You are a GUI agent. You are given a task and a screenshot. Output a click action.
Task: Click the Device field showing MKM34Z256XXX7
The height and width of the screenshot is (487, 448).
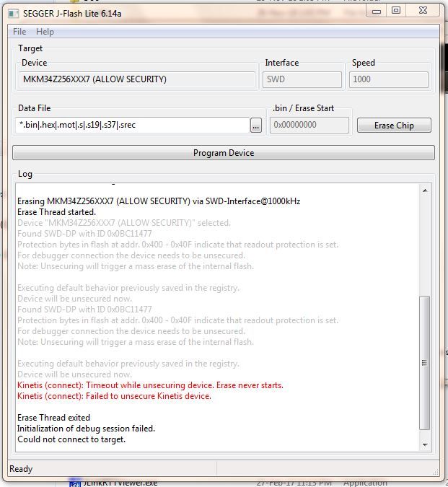coord(136,79)
